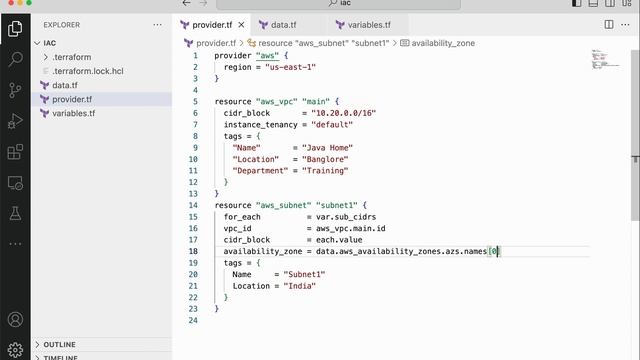Click the command center search box
The height and width of the screenshot is (360, 640).
(339, 3)
